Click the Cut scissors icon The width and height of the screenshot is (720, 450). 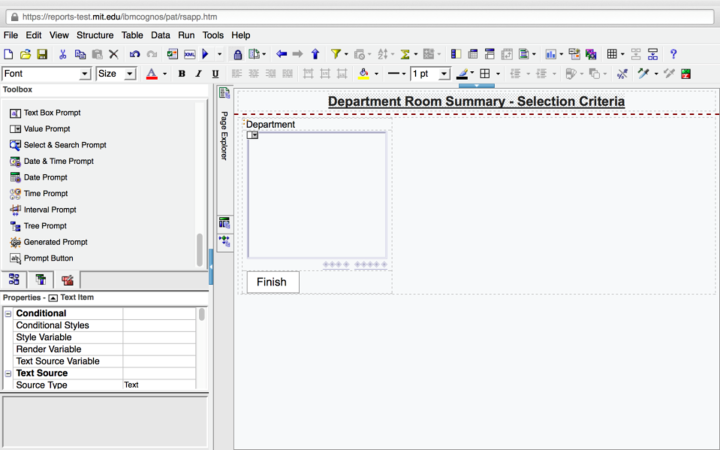pyautogui.click(x=63, y=54)
